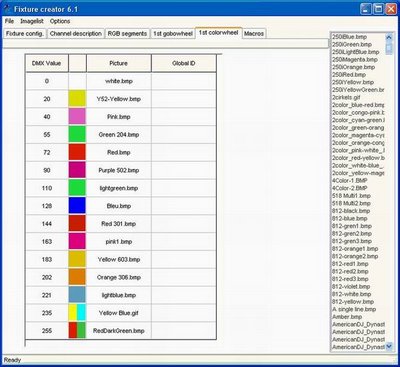Select the RedDarkGreen.bmp picture cell
Viewport: 400px width, 367px height.
pos(119,331)
